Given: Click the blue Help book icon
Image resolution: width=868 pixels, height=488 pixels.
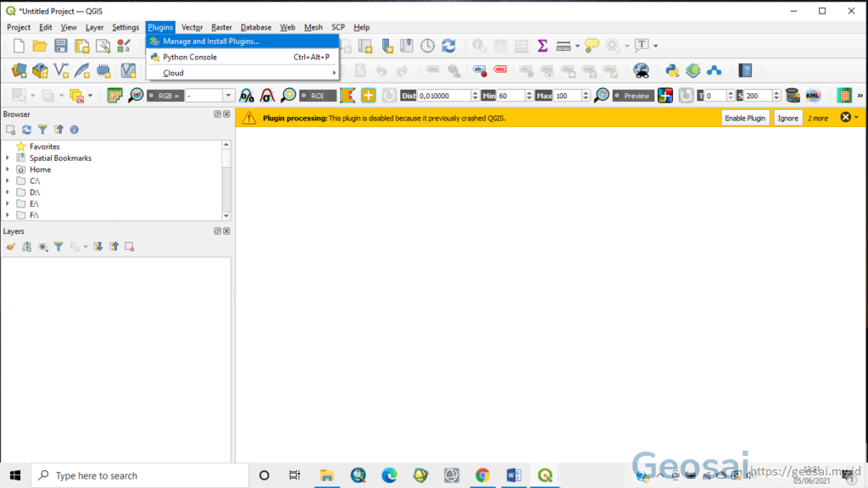Looking at the screenshot, I should click(x=746, y=70).
